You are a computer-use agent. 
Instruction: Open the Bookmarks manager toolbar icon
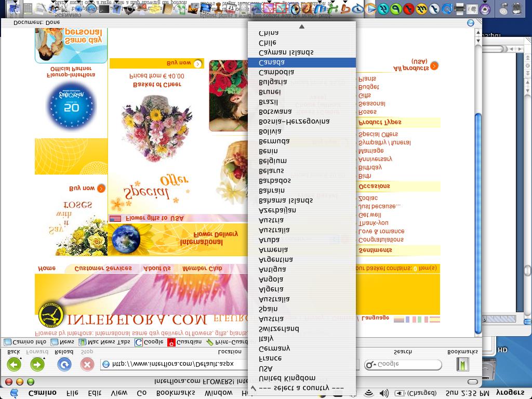462,364
